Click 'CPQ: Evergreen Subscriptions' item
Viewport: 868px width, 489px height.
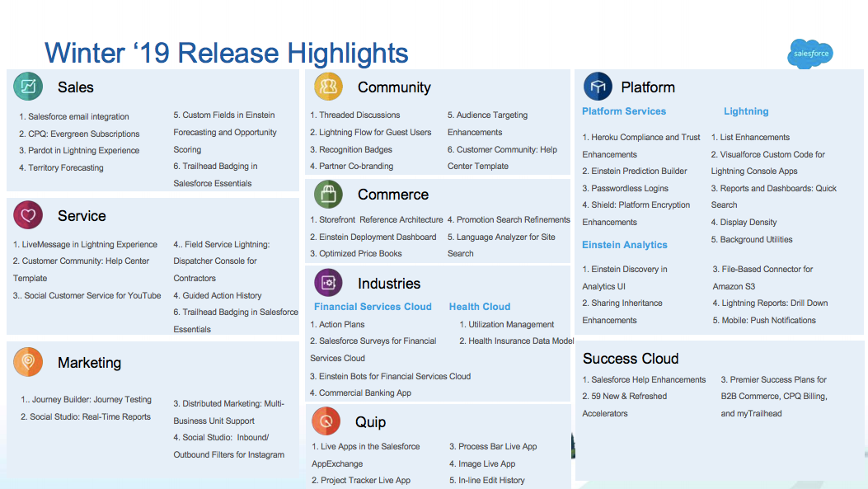point(79,134)
